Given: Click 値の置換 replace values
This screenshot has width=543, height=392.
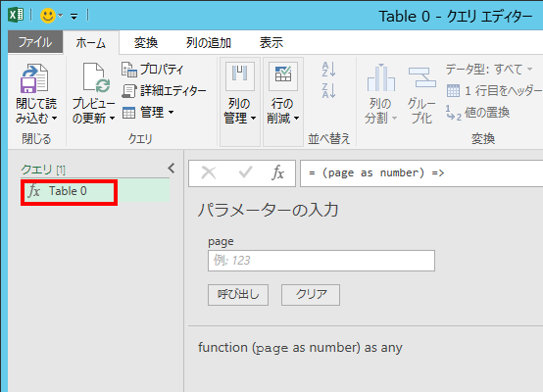Looking at the screenshot, I should [477, 113].
